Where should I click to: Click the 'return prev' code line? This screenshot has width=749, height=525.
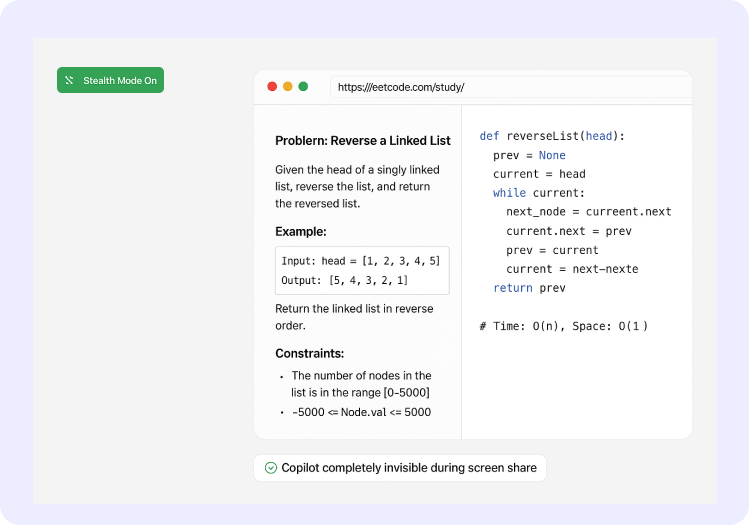coord(529,288)
